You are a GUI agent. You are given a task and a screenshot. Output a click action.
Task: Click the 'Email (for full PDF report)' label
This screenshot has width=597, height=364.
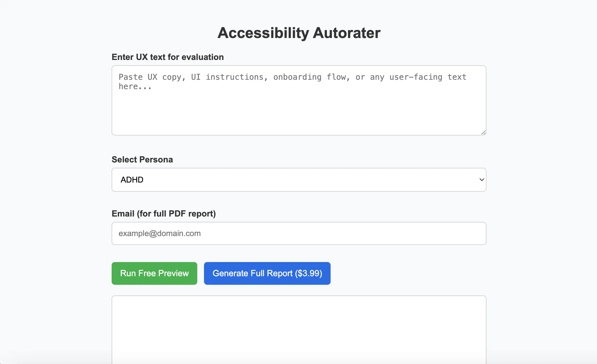pyautogui.click(x=164, y=214)
